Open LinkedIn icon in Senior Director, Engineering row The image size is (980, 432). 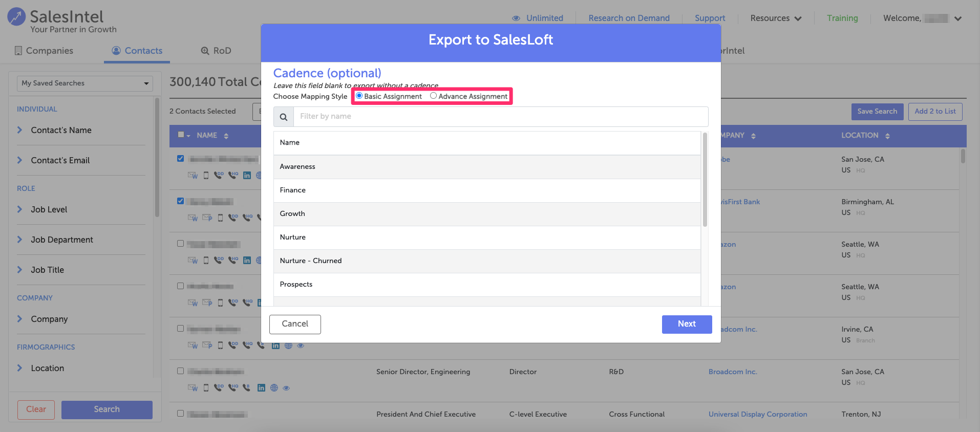pos(261,388)
